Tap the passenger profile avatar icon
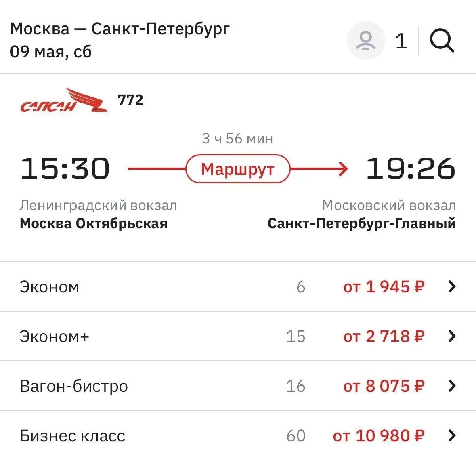Image resolution: width=476 pixels, height=458 pixels. point(366,40)
